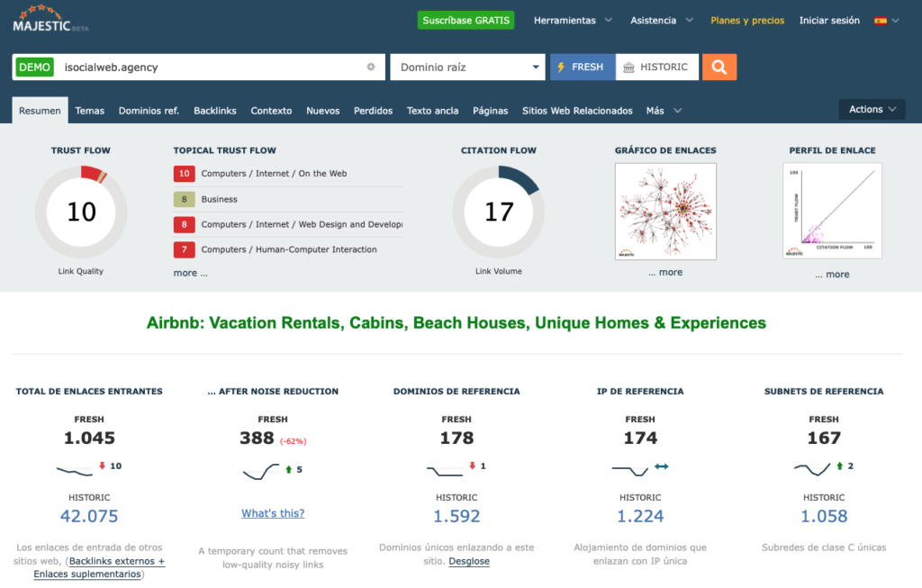Open the What's this? link
Image resolution: width=922 pixels, height=588 pixels.
[x=273, y=513]
